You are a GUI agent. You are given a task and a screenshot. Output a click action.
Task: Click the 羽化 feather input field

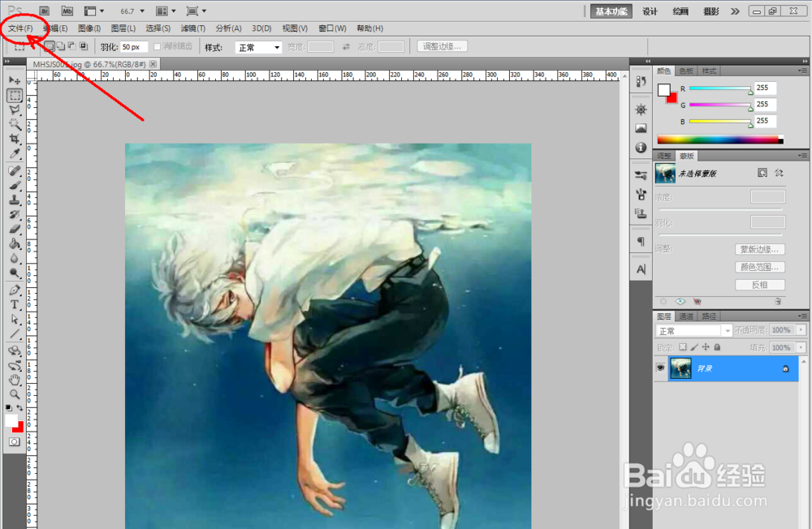coord(134,47)
